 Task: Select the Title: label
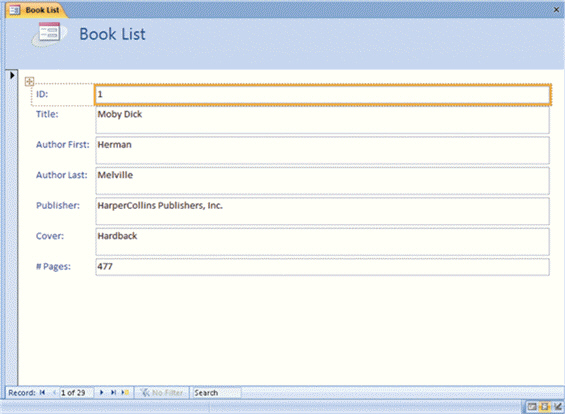(x=47, y=114)
